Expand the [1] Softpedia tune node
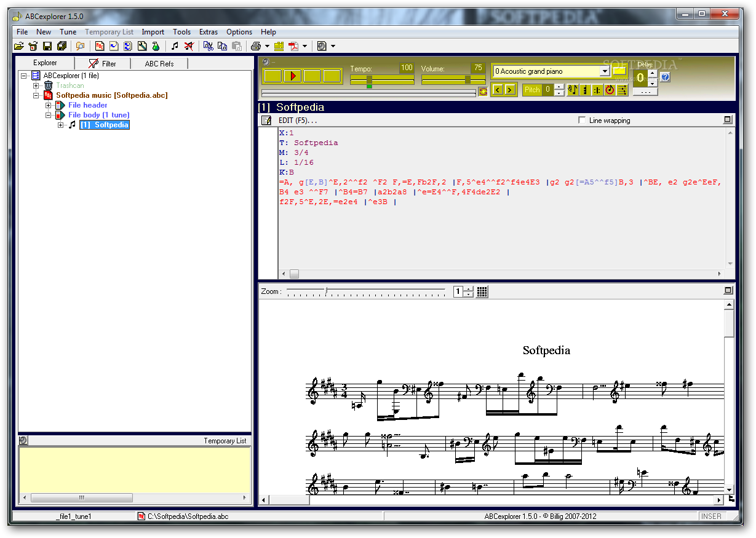Image resolution: width=756 pixels, height=538 pixels. click(60, 125)
